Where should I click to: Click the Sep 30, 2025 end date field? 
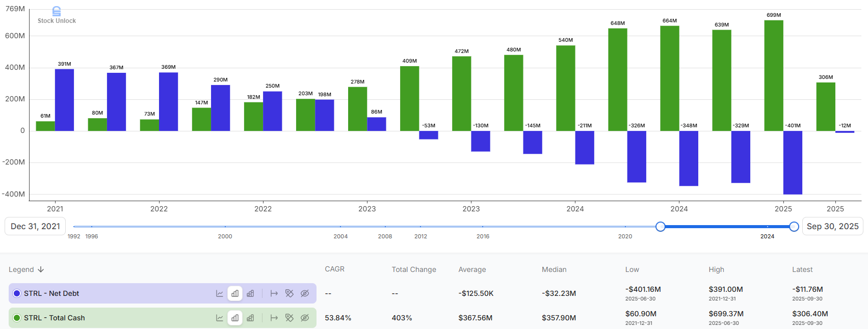pyautogui.click(x=832, y=226)
